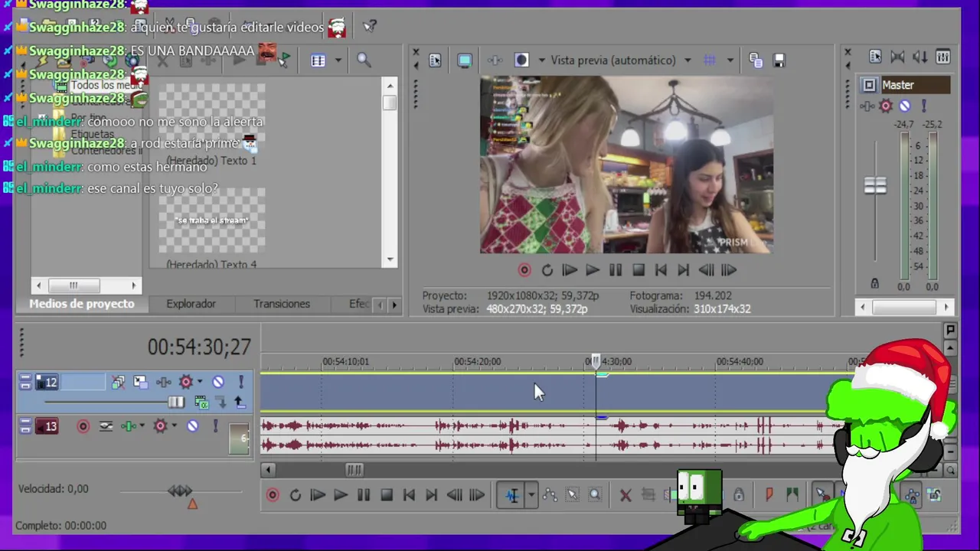Screen dimensions: 980x551
Task: Click the Master bus volume fader
Action: click(x=875, y=186)
